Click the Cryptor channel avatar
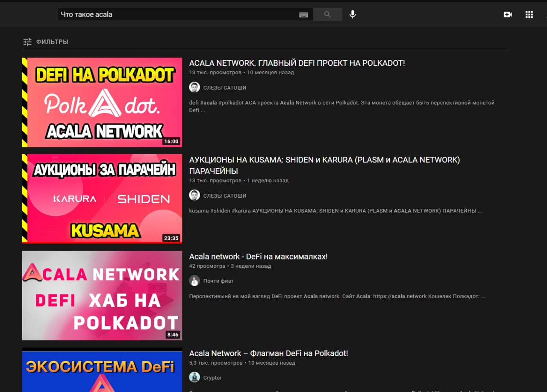 click(x=194, y=377)
